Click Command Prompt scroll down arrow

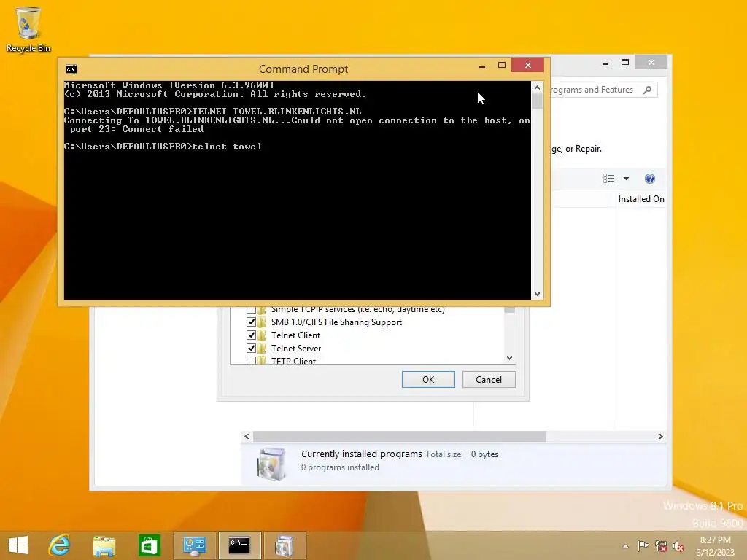click(x=537, y=294)
